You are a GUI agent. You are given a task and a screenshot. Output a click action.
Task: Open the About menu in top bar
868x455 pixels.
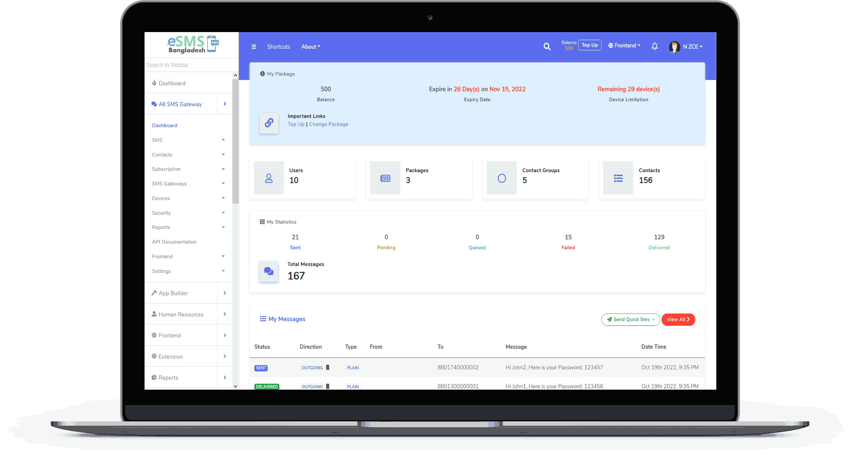coord(311,47)
